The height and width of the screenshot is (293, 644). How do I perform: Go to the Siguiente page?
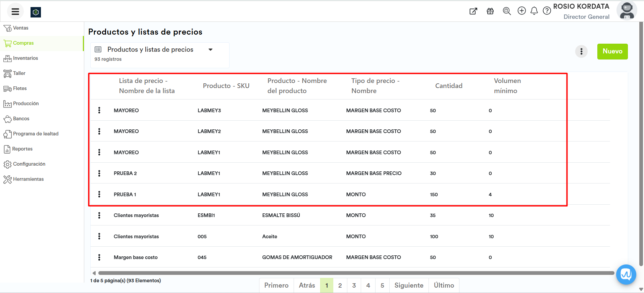pyautogui.click(x=408, y=285)
